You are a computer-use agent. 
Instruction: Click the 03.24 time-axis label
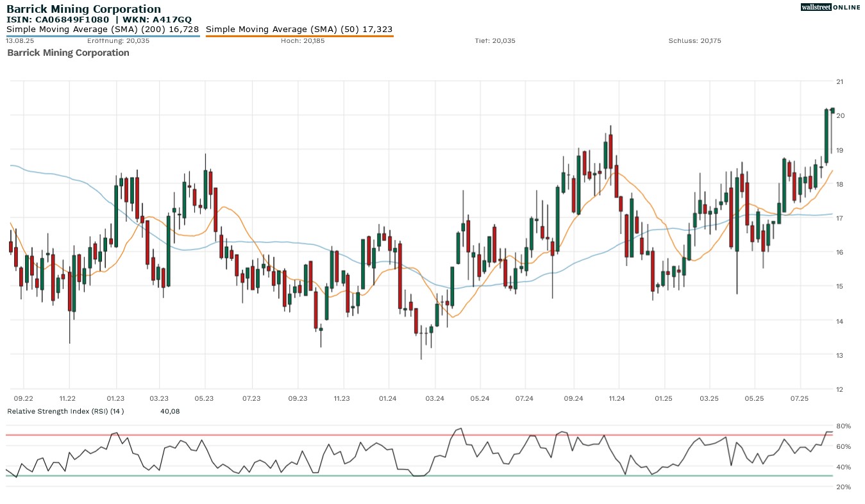point(435,399)
